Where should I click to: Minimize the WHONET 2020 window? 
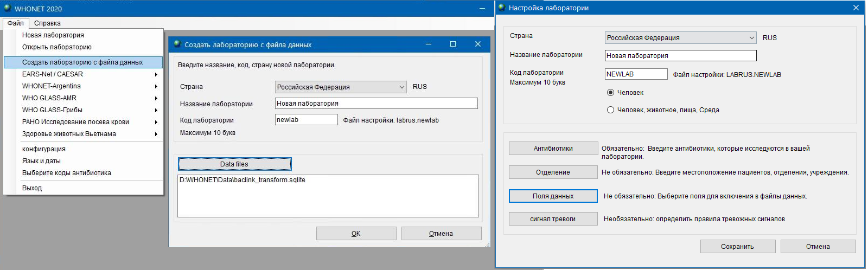[482, 8]
